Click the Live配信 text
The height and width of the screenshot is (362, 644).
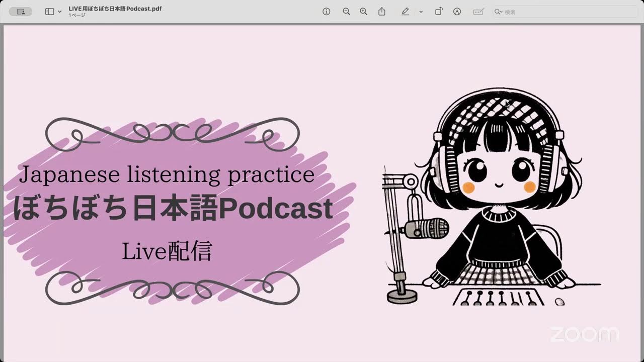167,251
